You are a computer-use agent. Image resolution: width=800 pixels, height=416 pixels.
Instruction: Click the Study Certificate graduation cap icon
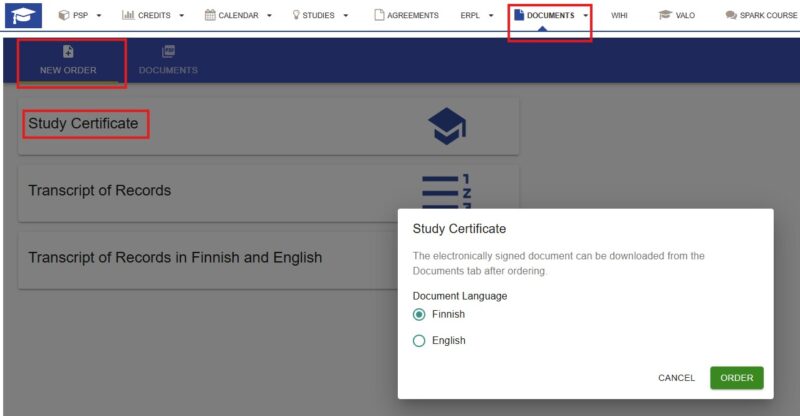click(x=447, y=126)
